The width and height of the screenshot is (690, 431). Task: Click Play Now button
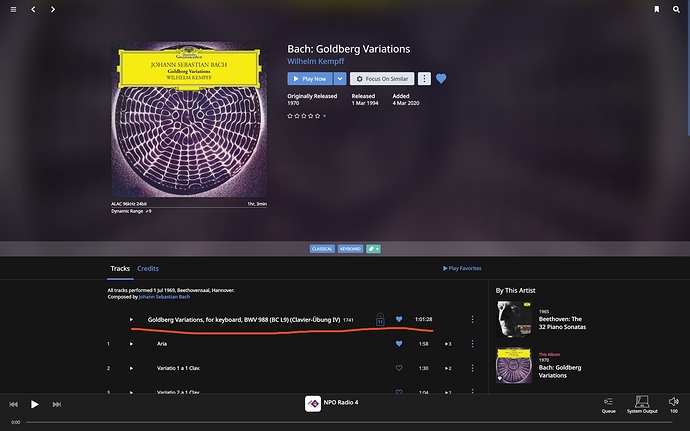coord(310,79)
